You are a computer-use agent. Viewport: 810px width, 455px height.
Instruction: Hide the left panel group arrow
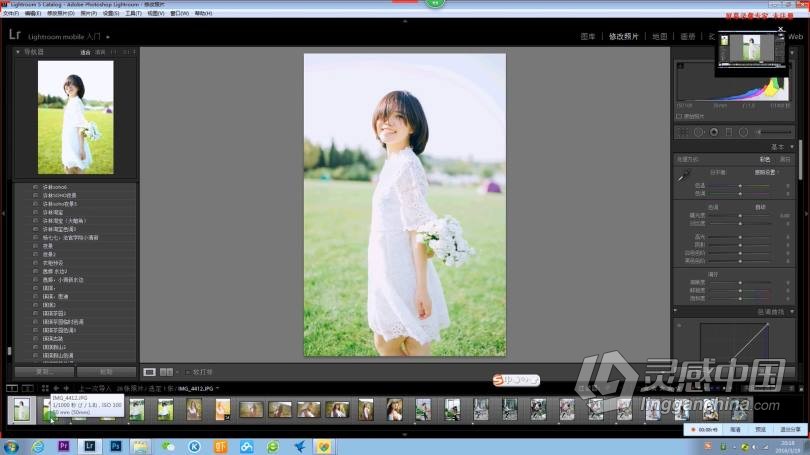coord(3,213)
